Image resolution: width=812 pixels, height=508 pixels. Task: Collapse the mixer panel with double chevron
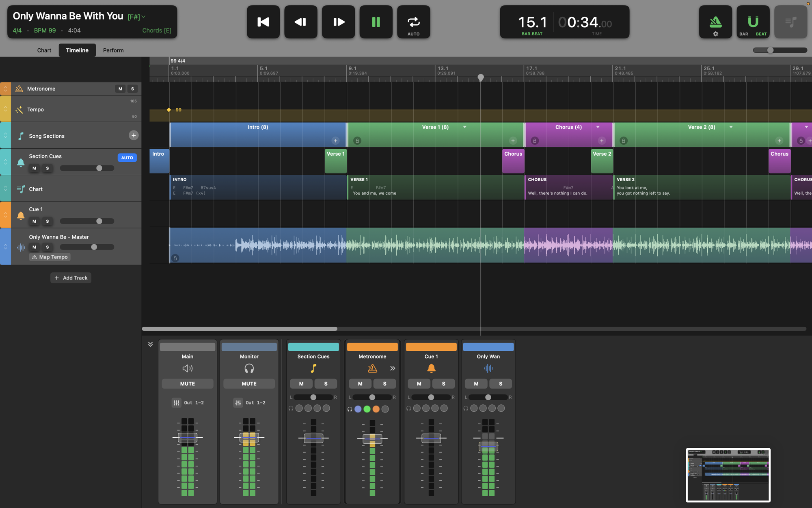click(150, 344)
